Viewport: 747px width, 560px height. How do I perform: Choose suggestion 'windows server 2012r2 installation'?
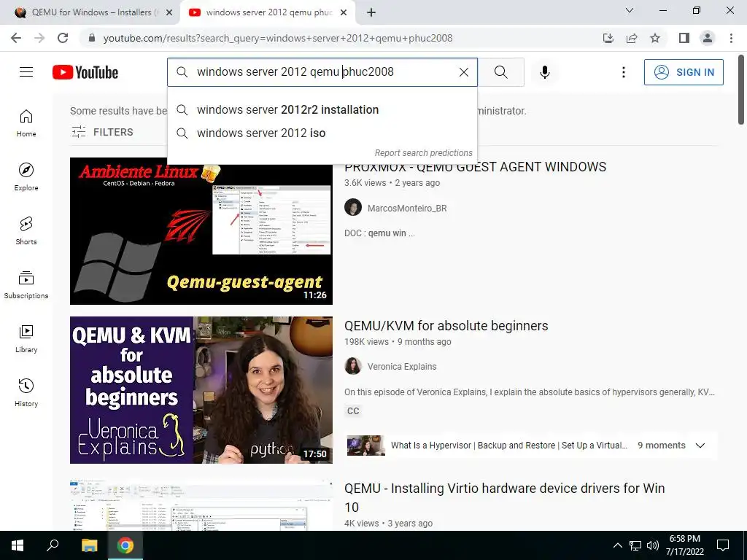[x=322, y=109]
